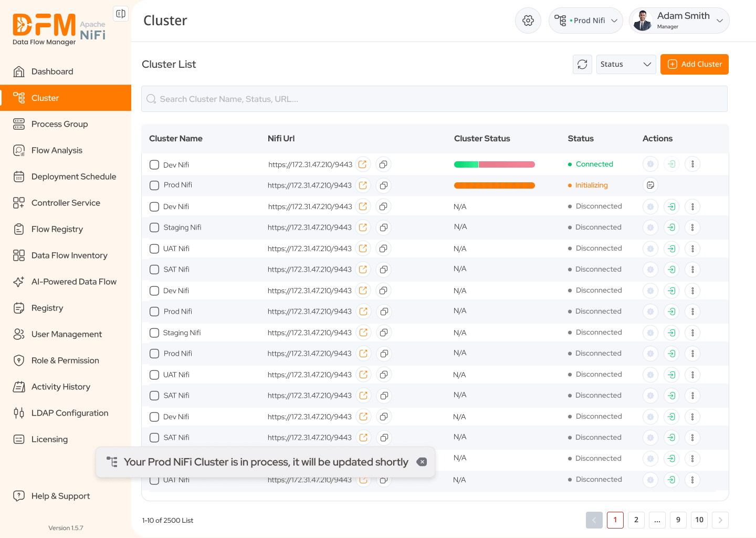This screenshot has width=756, height=538.
Task: Go to page 9
Action: 678,520
